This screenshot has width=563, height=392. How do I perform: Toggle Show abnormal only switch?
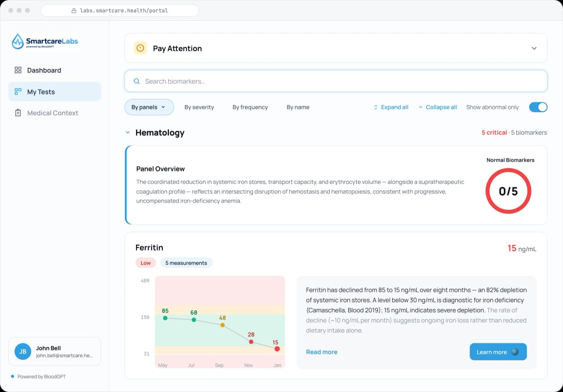coord(538,107)
